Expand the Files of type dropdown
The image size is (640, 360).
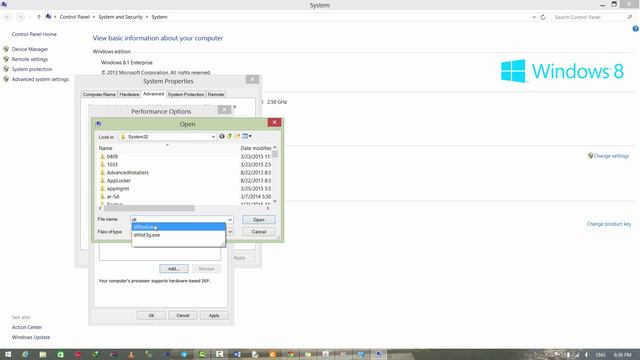click(230, 232)
